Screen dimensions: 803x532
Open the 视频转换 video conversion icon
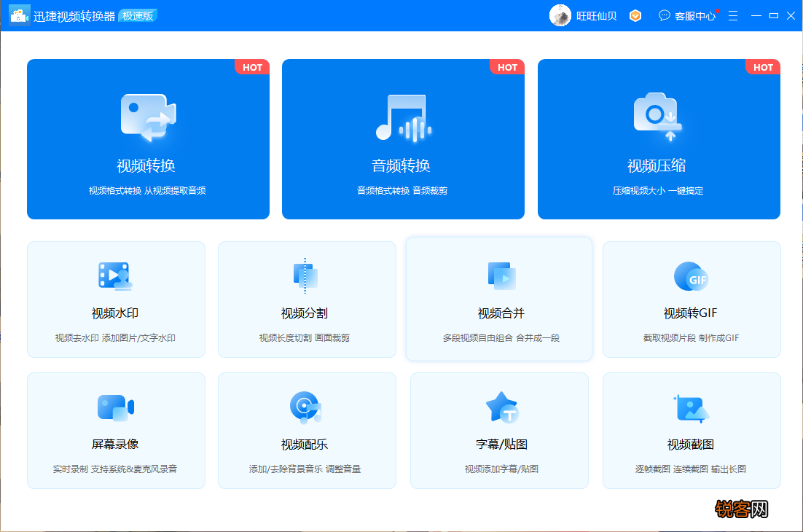tap(148, 117)
